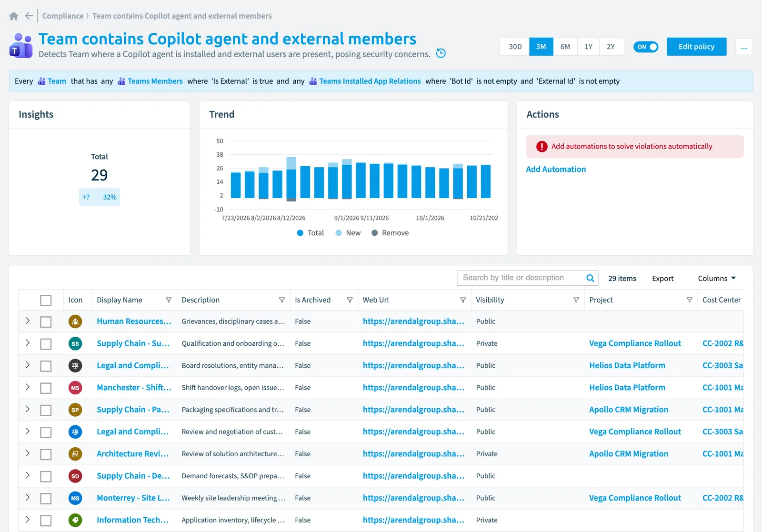The image size is (762, 532).
Task: Open the Project column filter
Action: (689, 300)
